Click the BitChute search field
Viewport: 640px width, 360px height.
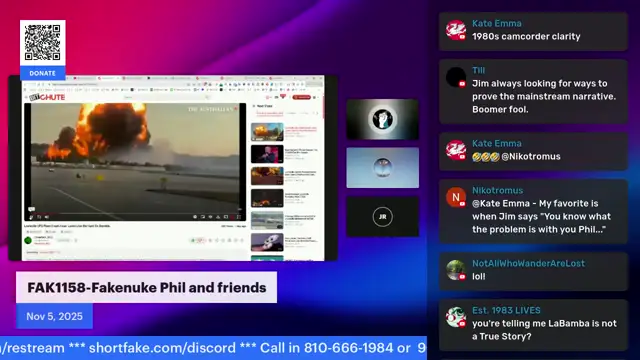[167, 97]
